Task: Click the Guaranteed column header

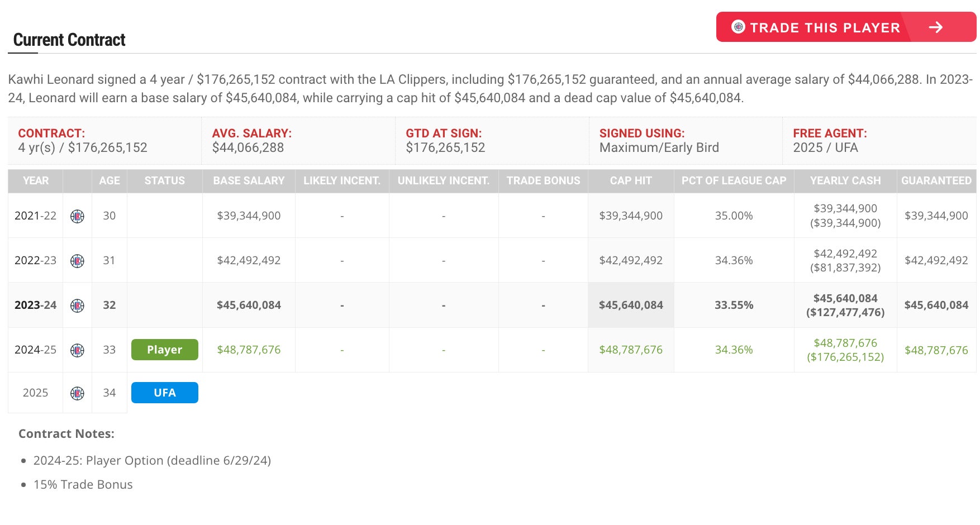Action: pyautogui.click(x=936, y=181)
